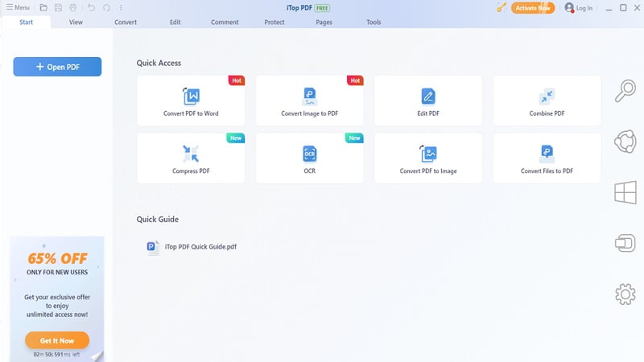Click the Activate Now button
Screen dimensions: 644x362
533,8
